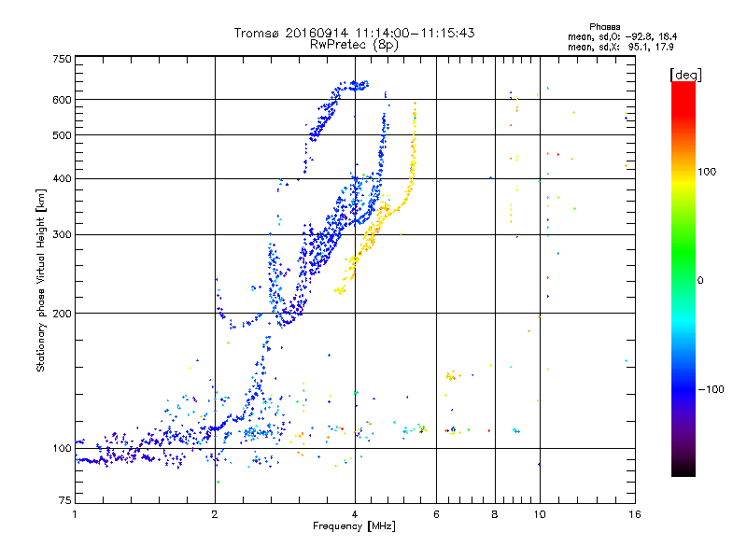Click the y-axis tick label '600'

pyautogui.click(x=62, y=100)
